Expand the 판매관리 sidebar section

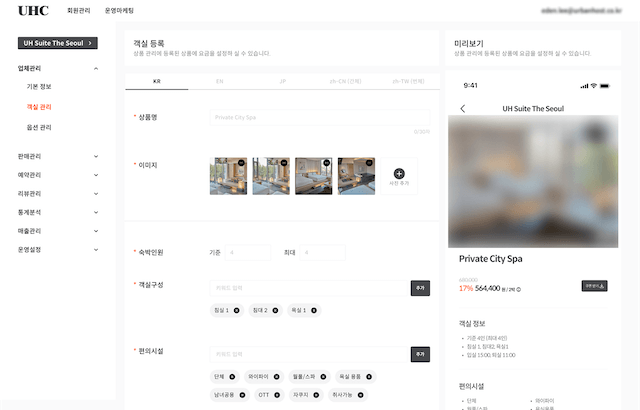pos(96,156)
